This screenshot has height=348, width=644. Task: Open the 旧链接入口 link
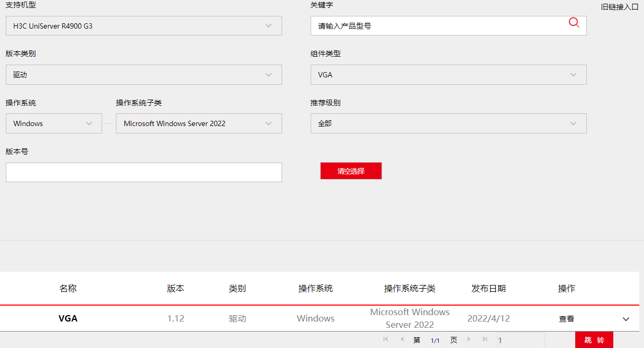coord(620,7)
